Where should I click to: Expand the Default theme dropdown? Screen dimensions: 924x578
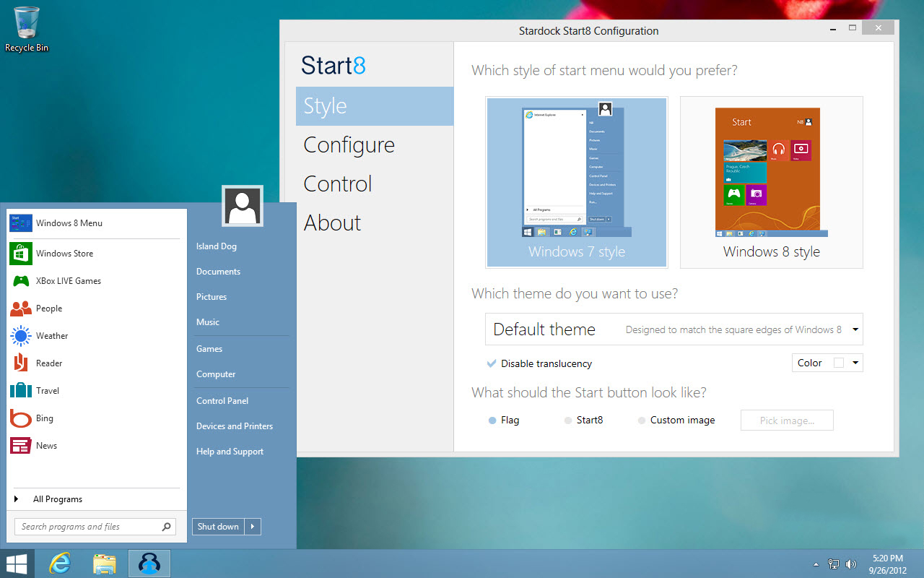coord(855,329)
